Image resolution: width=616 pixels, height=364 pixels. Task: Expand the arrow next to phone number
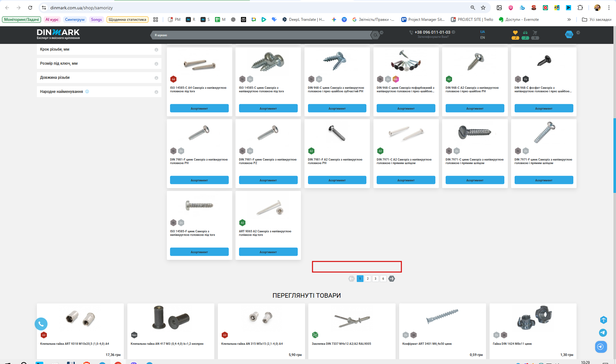point(453,32)
